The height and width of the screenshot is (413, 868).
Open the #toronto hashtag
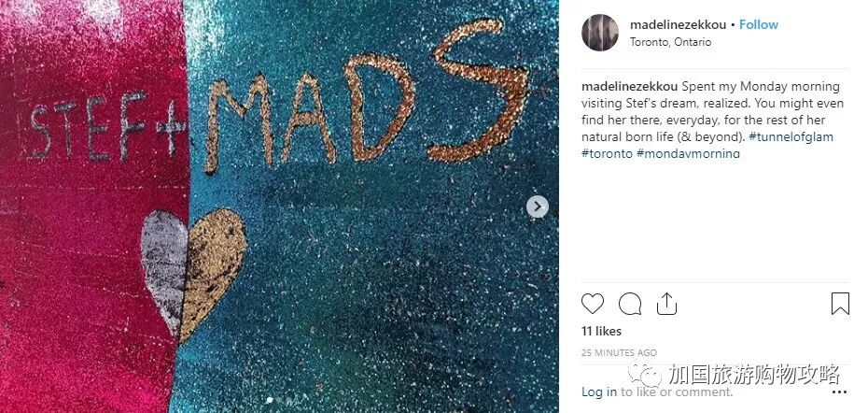tap(607, 153)
